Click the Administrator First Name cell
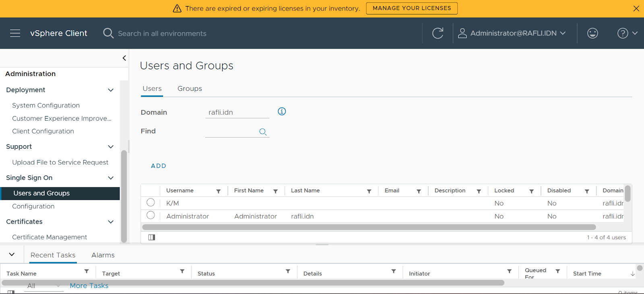 pos(256,216)
